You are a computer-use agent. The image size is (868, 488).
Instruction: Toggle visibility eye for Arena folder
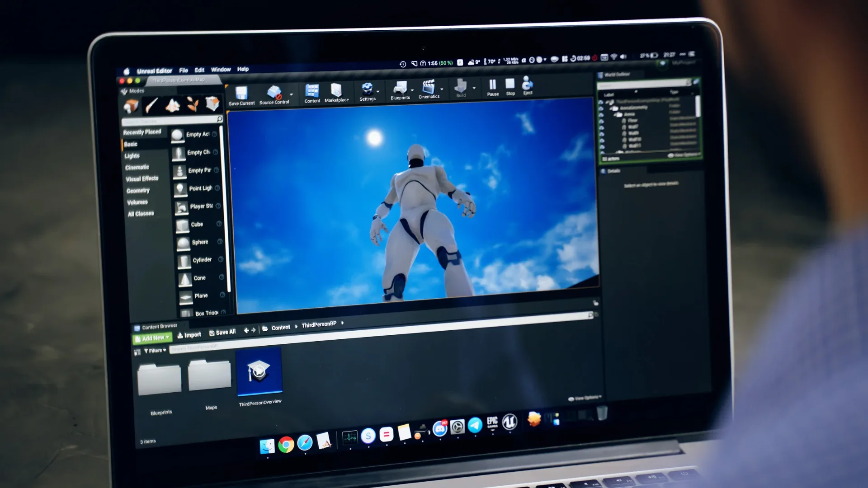[x=601, y=115]
